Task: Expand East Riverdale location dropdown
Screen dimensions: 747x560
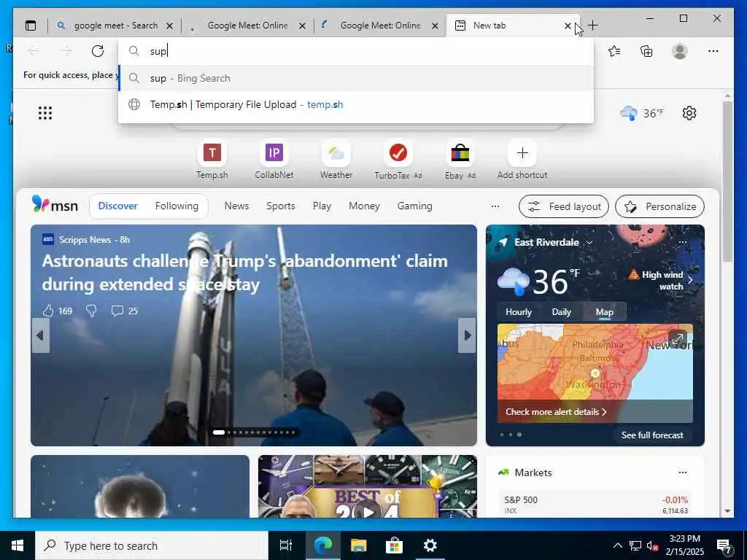Action: click(x=589, y=242)
